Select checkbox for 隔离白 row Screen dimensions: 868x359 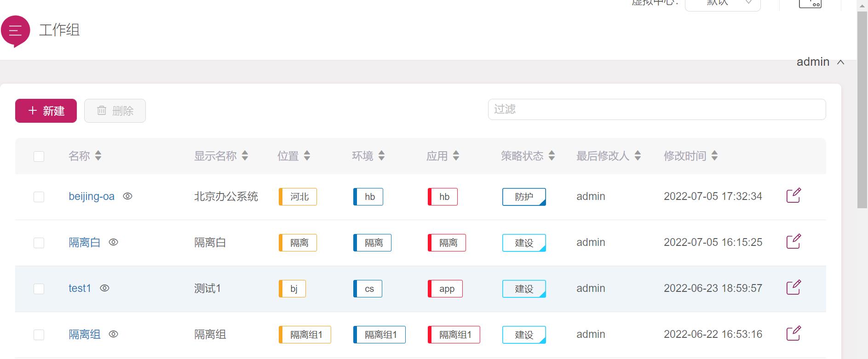point(39,243)
